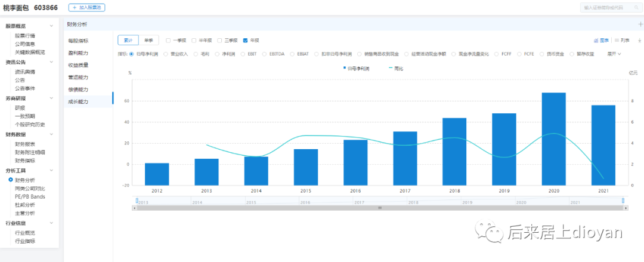Expand more indicators with 展开 dropdown
Screen dimensions: 644x262
(614, 54)
